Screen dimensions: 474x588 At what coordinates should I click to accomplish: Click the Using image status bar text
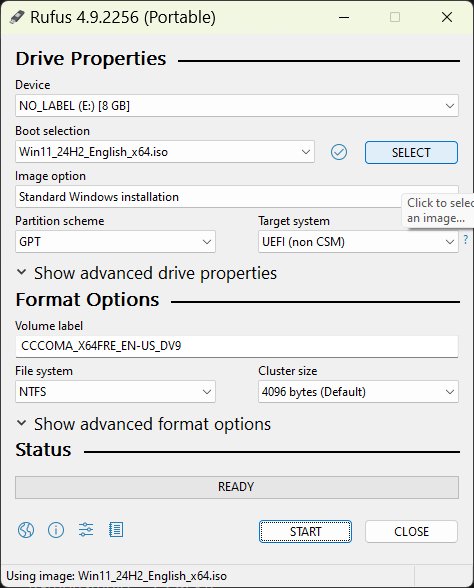click(x=117, y=576)
